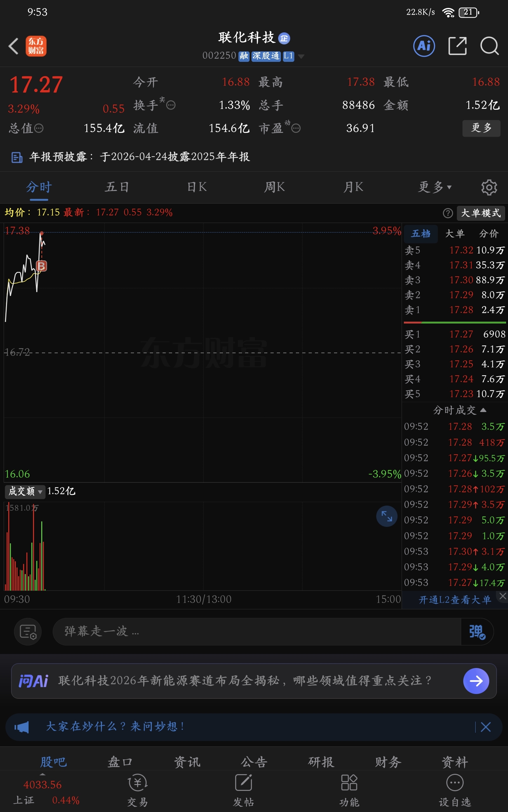This screenshot has height=812, width=508.
Task: Open the 盘口 tab
Action: [120, 762]
